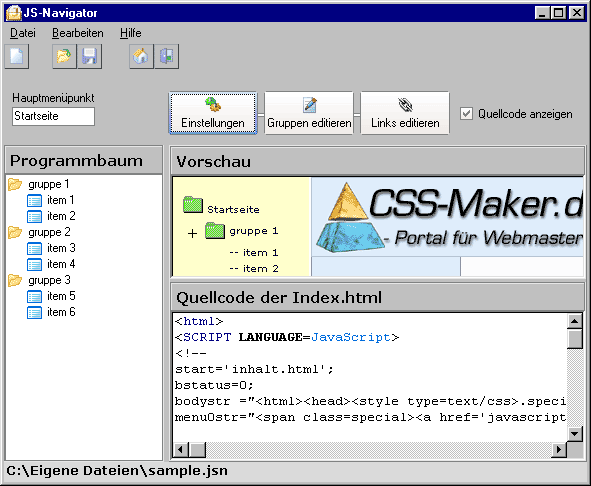Select item 3 label in Programmbaum

click(x=61, y=248)
